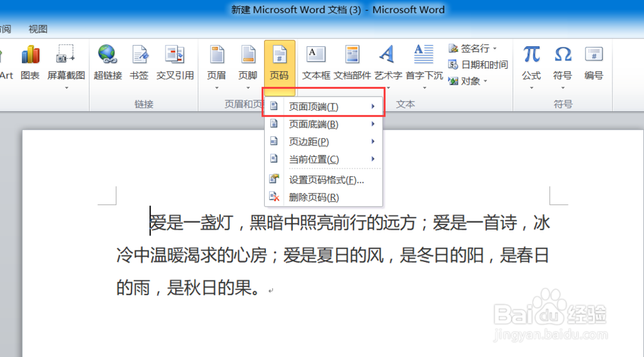Screen dimensions: 644x357
Task: Open dropdown arrow beside 签名行
Action: coord(495,48)
